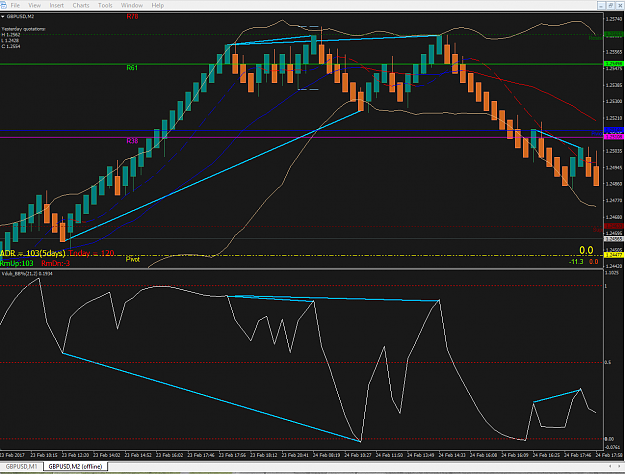Viewport: 625px width, 474px height.
Task: Click the RmUp:103 label
Action: coord(17,263)
